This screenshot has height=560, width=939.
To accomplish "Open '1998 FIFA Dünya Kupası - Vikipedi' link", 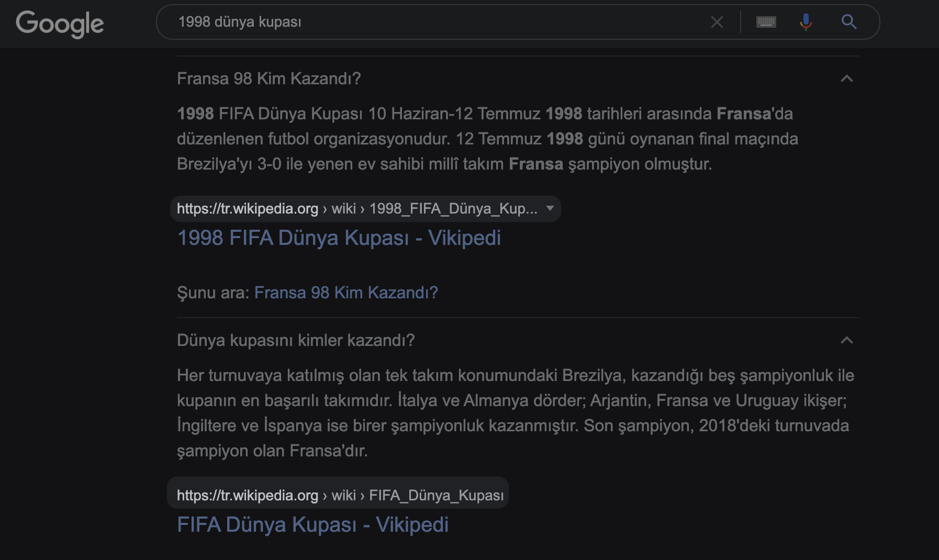I will pyautogui.click(x=339, y=238).
